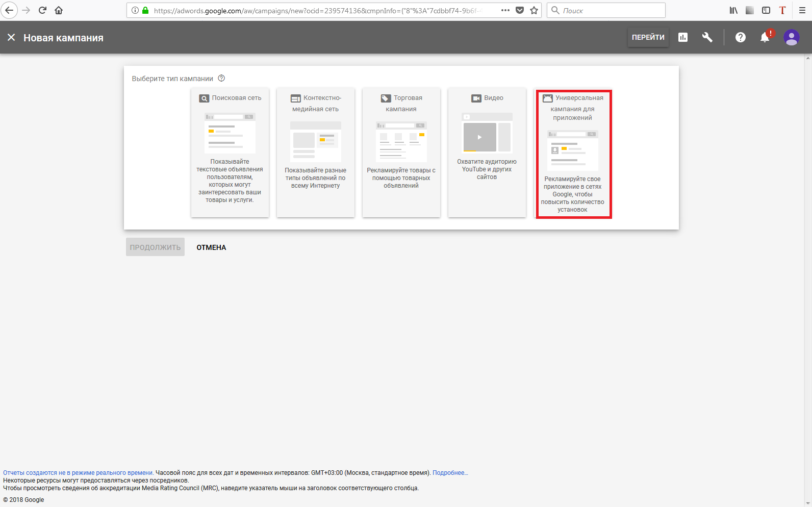Click the red T extension icon
The image size is (812, 507).
coord(782,10)
